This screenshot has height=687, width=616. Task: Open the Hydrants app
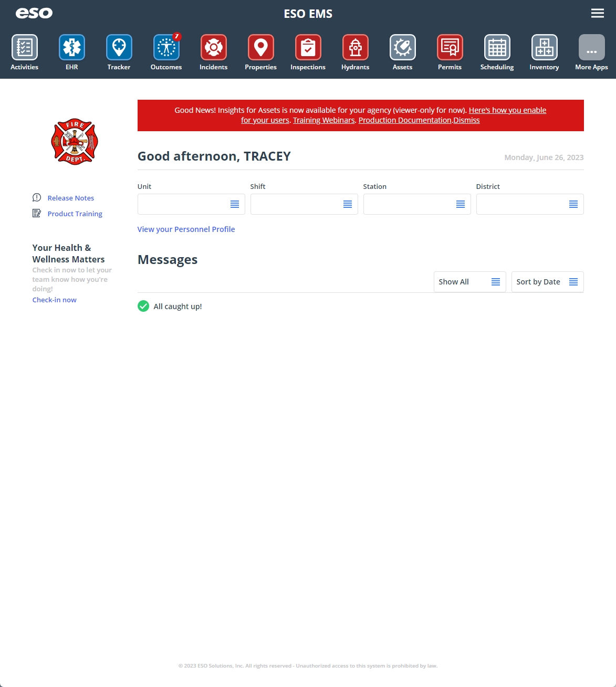356,52
